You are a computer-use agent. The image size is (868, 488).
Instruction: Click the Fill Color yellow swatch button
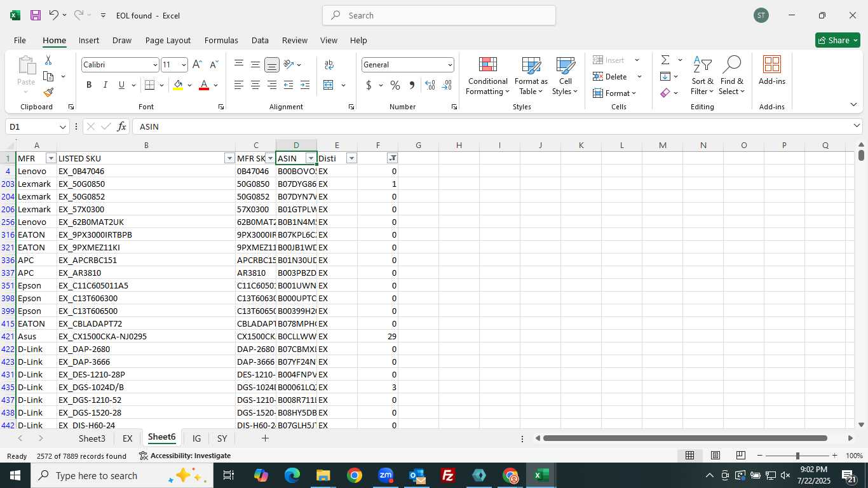pyautogui.click(x=178, y=85)
